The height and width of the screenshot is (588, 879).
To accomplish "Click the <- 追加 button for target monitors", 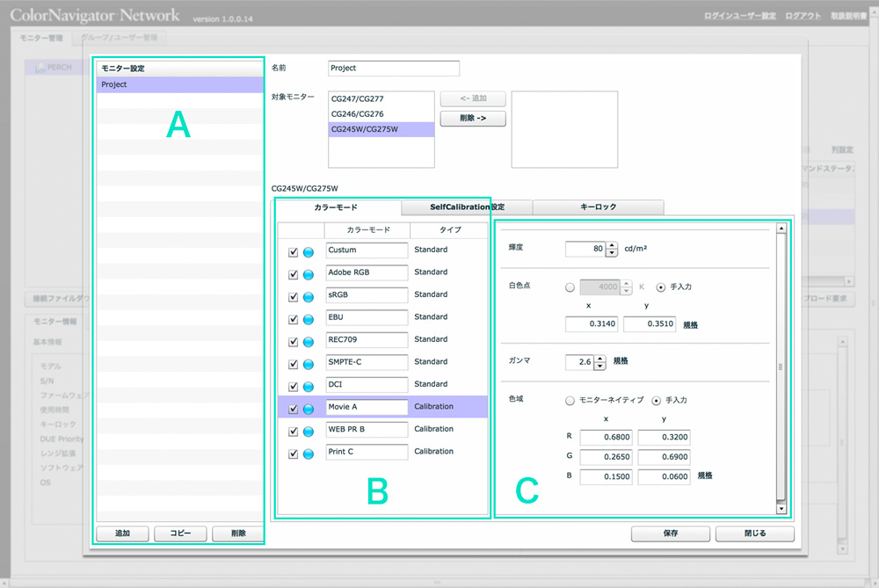I will pos(473,98).
